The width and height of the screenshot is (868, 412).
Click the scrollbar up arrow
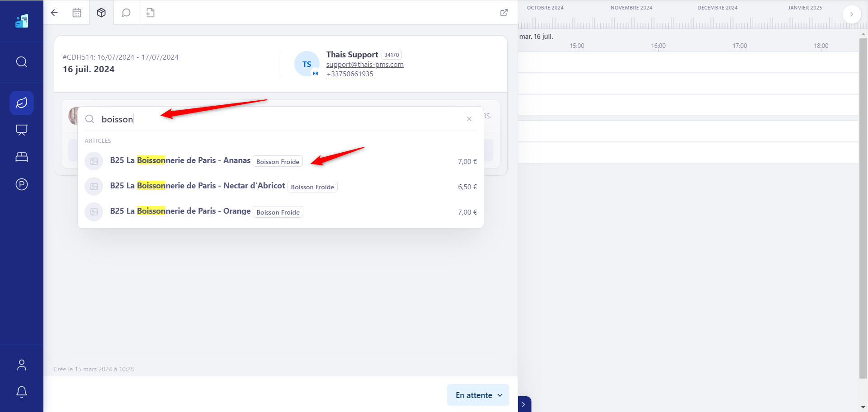point(863,34)
